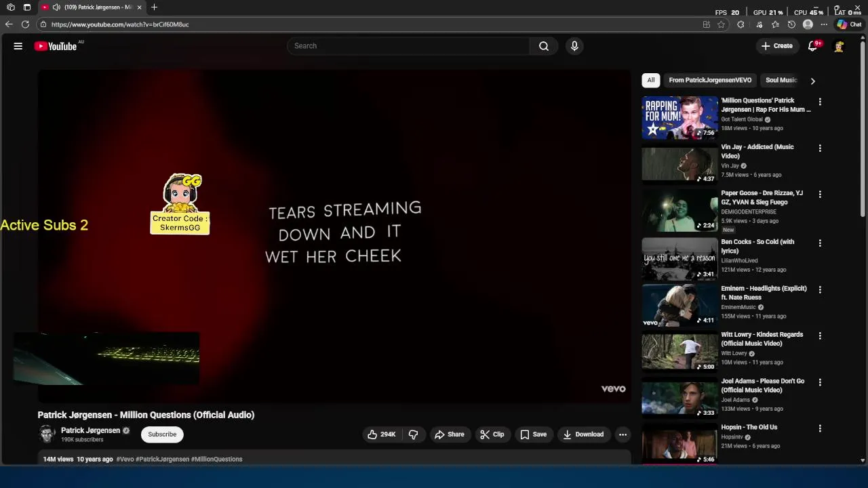
Task: Open Witt Lowry - Kindest Regards title
Action: point(762,339)
